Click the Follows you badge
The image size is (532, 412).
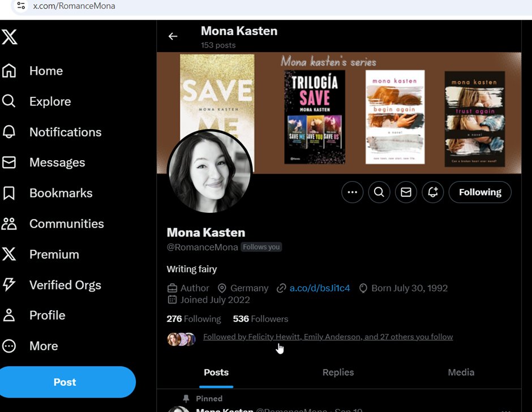pos(261,247)
